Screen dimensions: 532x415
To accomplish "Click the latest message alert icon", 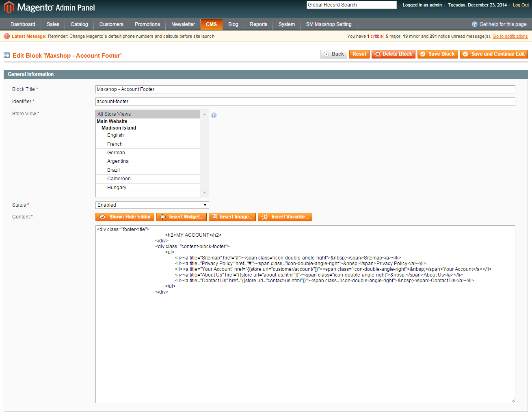I will (x=6, y=36).
